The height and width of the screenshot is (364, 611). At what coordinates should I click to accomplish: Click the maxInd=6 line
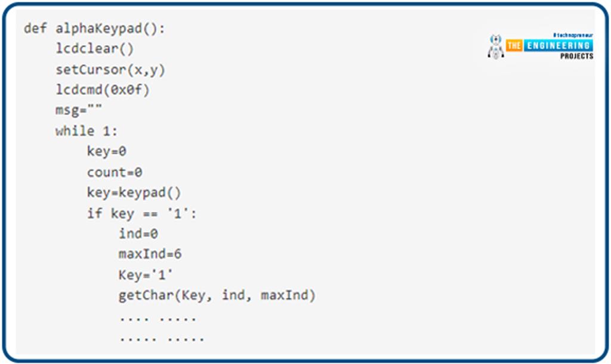150,254
